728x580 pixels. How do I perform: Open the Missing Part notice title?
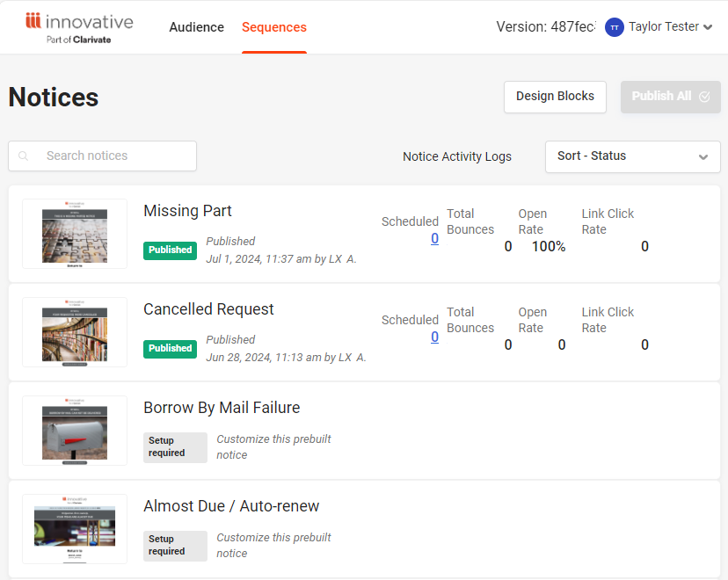[x=187, y=211]
